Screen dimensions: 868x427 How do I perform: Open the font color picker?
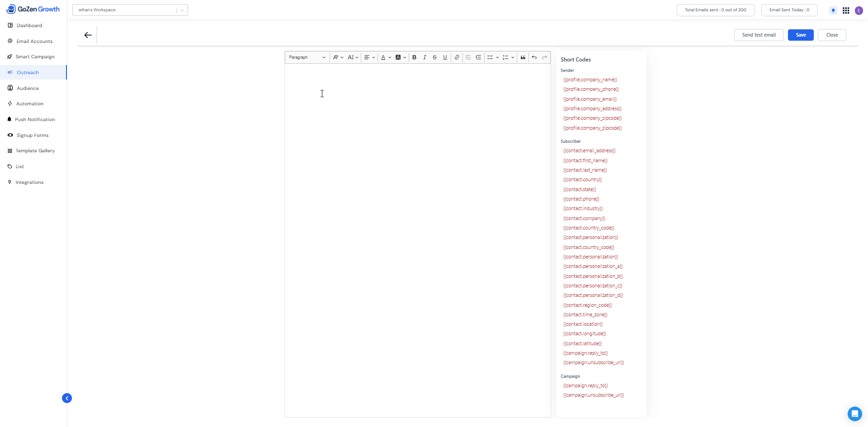pyautogui.click(x=386, y=57)
